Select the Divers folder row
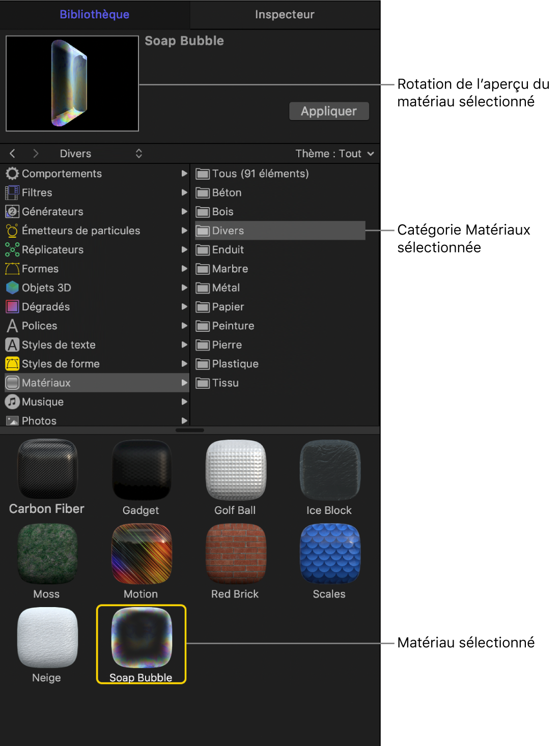560x746 pixels. point(280,231)
